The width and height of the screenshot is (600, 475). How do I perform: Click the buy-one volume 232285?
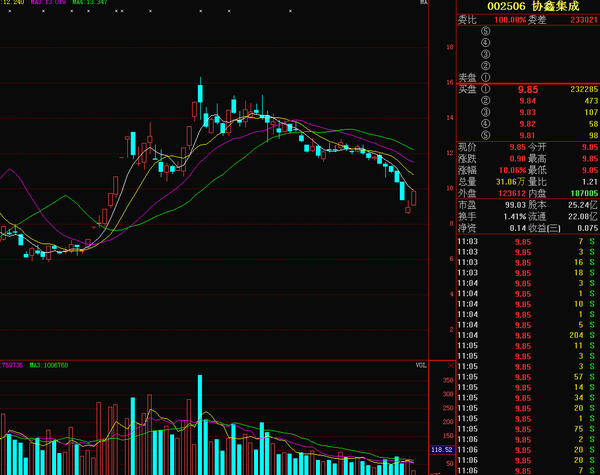point(580,90)
